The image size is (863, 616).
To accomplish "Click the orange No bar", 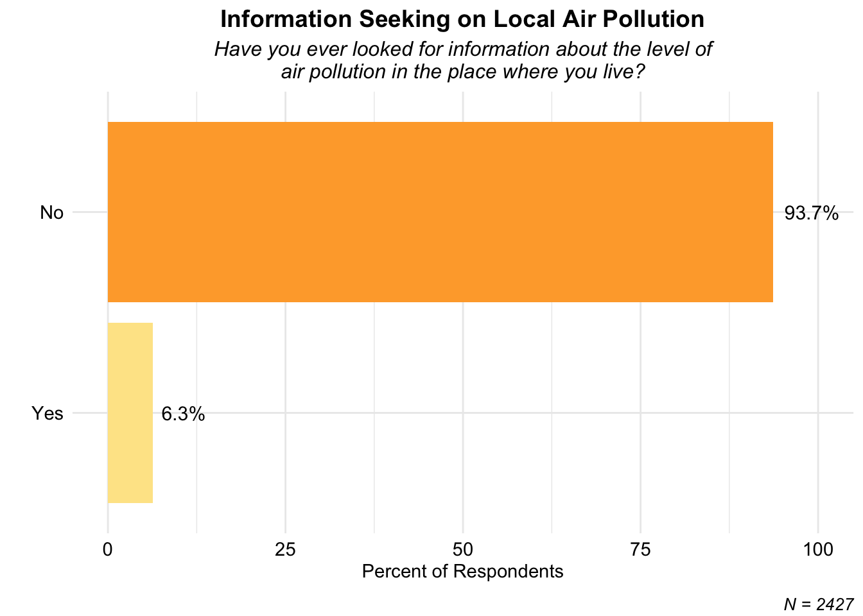I will click(x=440, y=212).
